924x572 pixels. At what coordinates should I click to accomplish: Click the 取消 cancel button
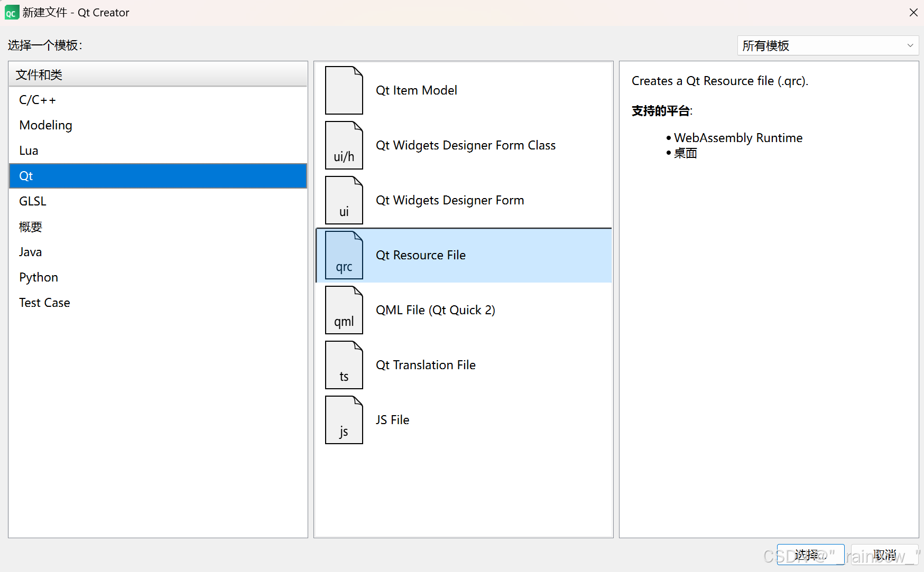(x=884, y=555)
